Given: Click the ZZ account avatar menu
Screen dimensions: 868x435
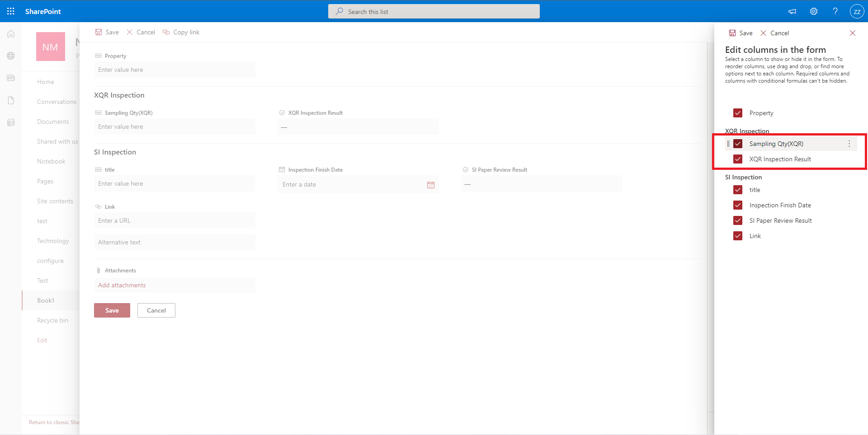Looking at the screenshot, I should [x=857, y=11].
